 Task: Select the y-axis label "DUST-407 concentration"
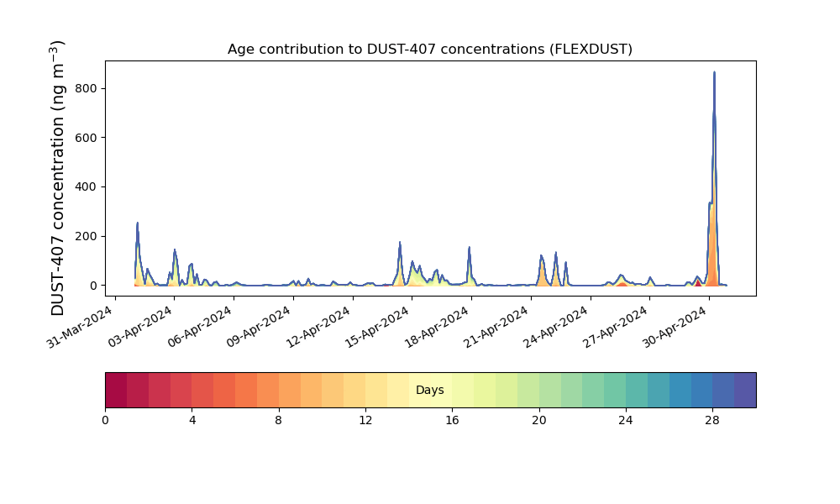click(x=57, y=178)
